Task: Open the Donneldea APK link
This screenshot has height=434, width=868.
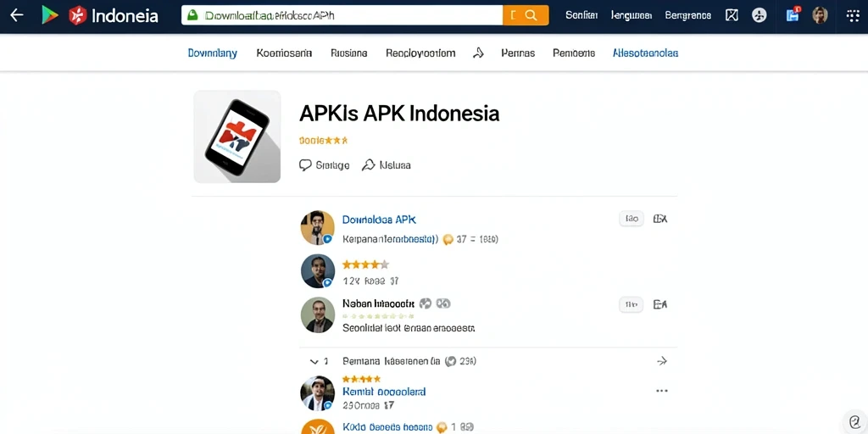Action: coord(379,220)
